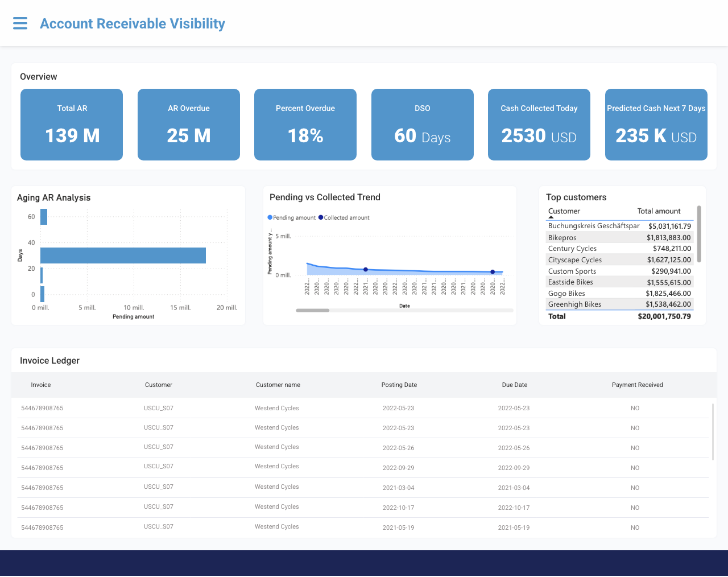This screenshot has width=728, height=577.
Task: Click the DSO 60 Days card
Action: 422,125
